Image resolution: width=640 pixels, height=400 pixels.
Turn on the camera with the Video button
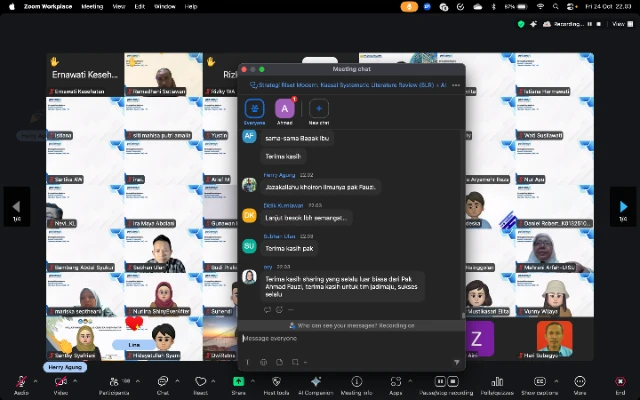61,385
